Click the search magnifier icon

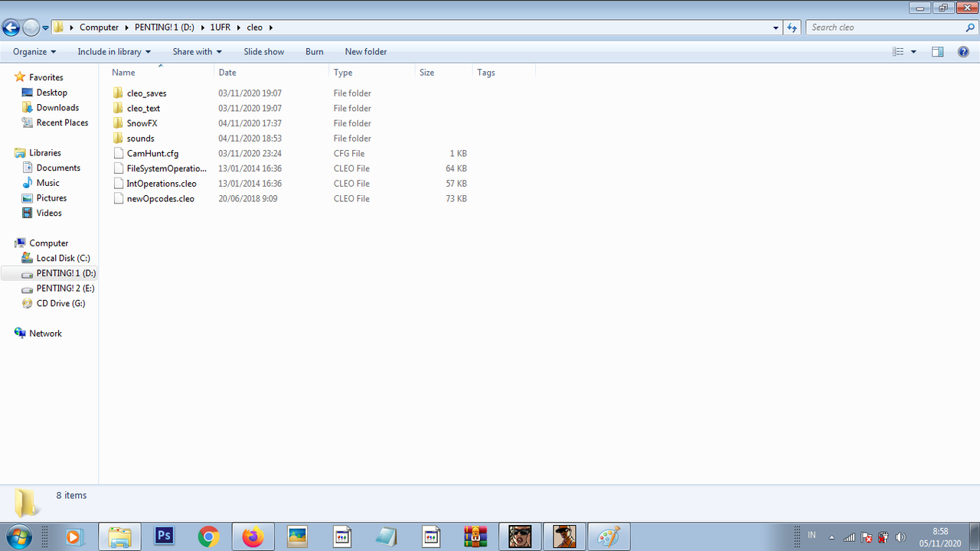[970, 28]
